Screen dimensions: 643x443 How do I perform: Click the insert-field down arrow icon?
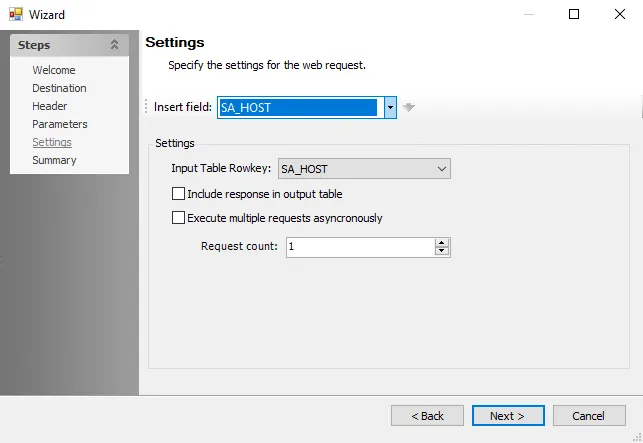pos(408,107)
